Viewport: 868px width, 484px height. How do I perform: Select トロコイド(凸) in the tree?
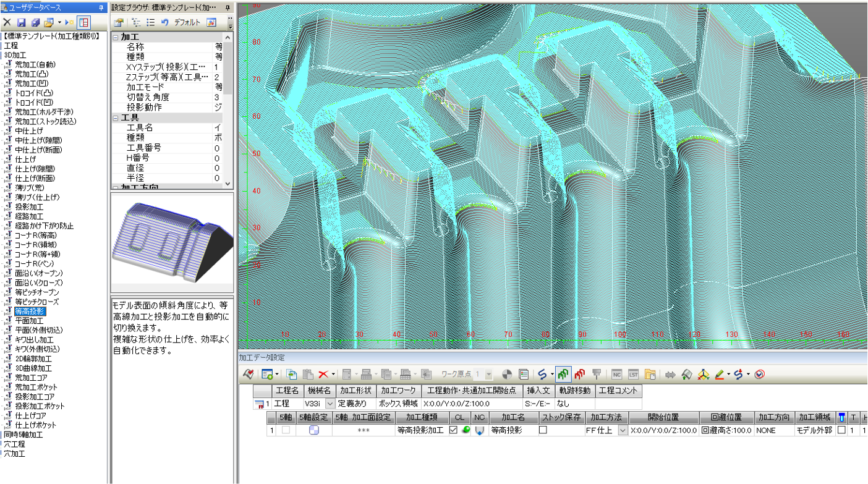pyautogui.click(x=33, y=93)
